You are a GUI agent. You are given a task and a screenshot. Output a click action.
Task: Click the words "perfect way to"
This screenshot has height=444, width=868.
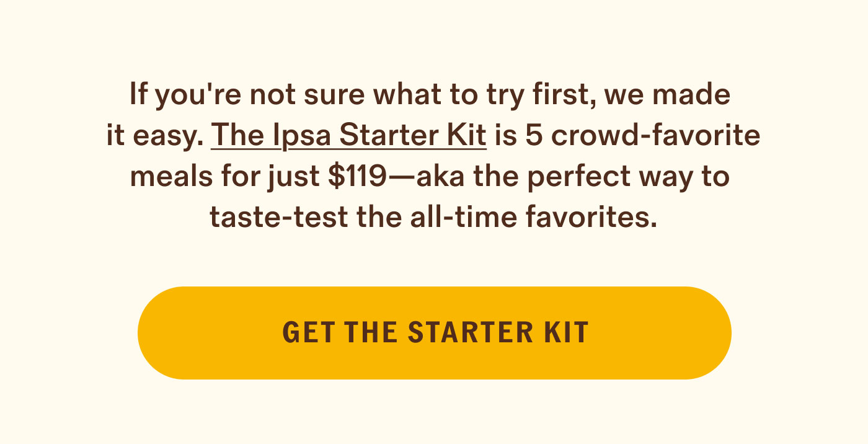pyautogui.click(x=627, y=178)
